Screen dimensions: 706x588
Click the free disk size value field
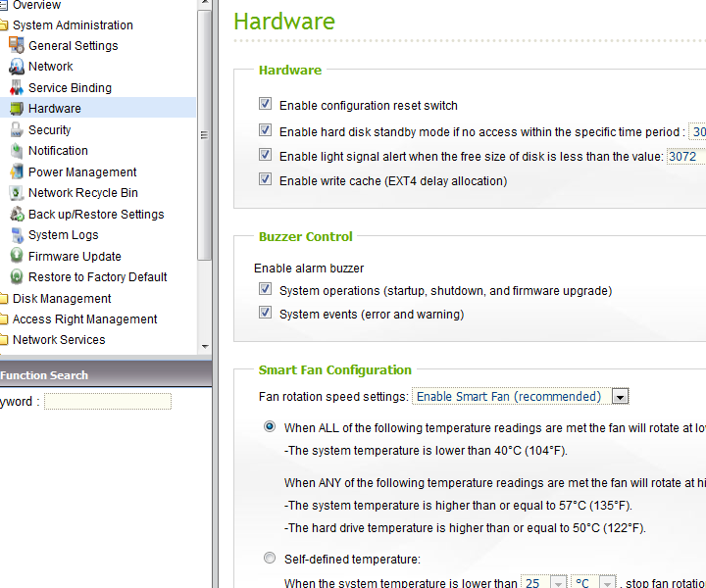pyautogui.click(x=685, y=157)
